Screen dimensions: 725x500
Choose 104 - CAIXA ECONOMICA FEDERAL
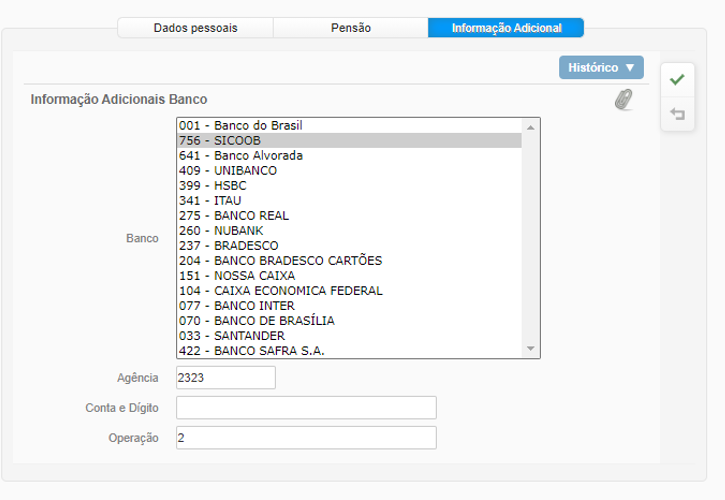(x=280, y=291)
